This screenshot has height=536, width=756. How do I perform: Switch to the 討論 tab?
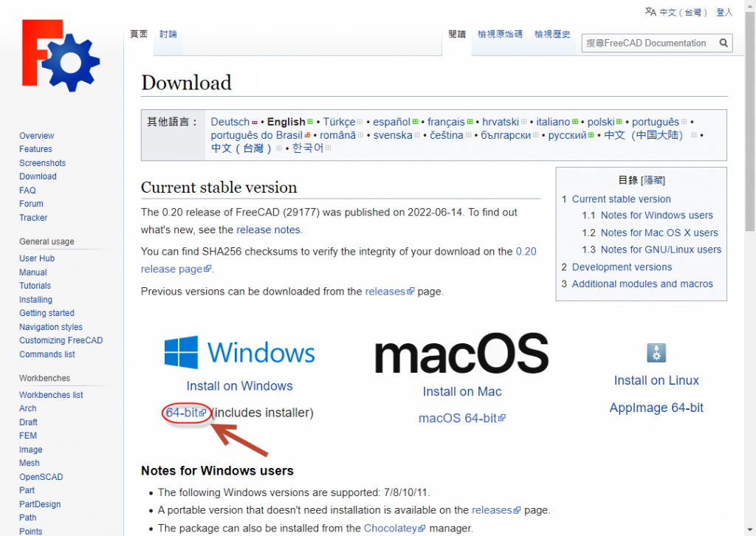(x=168, y=34)
